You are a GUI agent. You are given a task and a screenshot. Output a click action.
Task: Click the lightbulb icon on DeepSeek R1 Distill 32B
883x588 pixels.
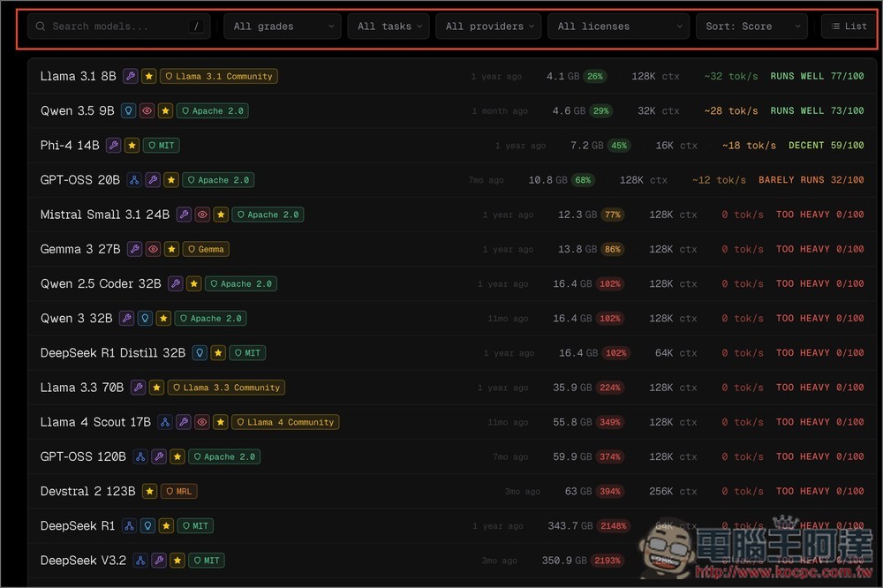[x=200, y=353]
